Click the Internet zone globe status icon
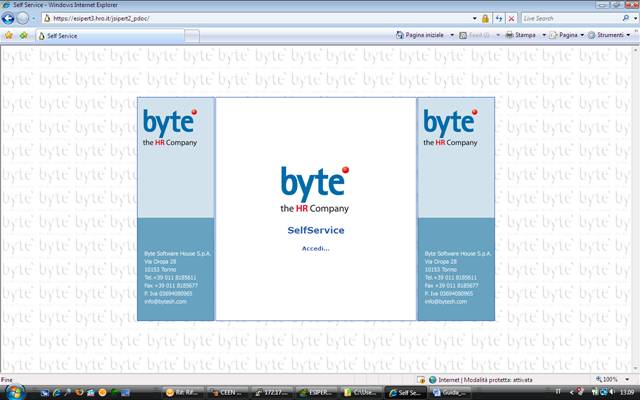The height and width of the screenshot is (400, 640). tap(433, 380)
